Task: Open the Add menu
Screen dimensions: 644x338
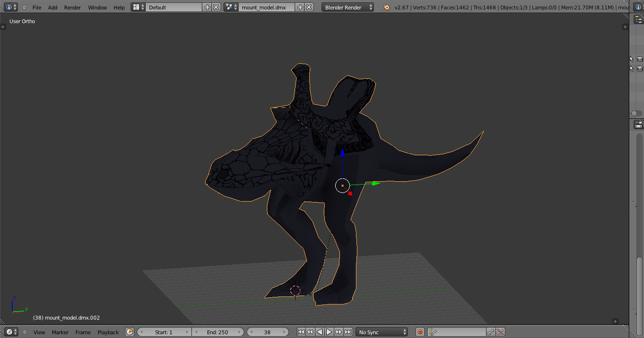Action: coord(53,8)
